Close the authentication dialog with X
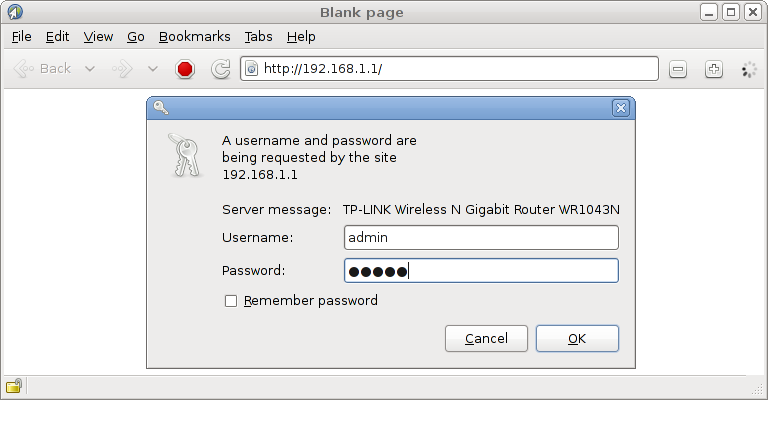Image resolution: width=768 pixels, height=437 pixels. click(x=621, y=108)
